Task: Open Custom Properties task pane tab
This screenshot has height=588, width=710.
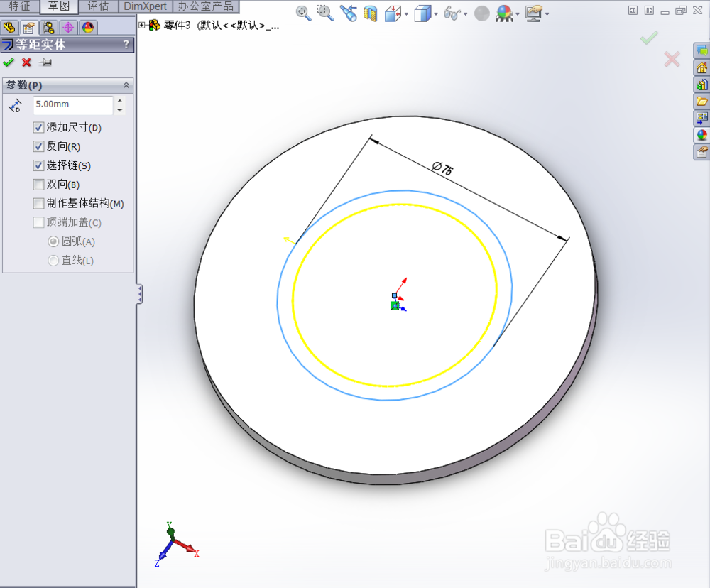Action: (701, 152)
